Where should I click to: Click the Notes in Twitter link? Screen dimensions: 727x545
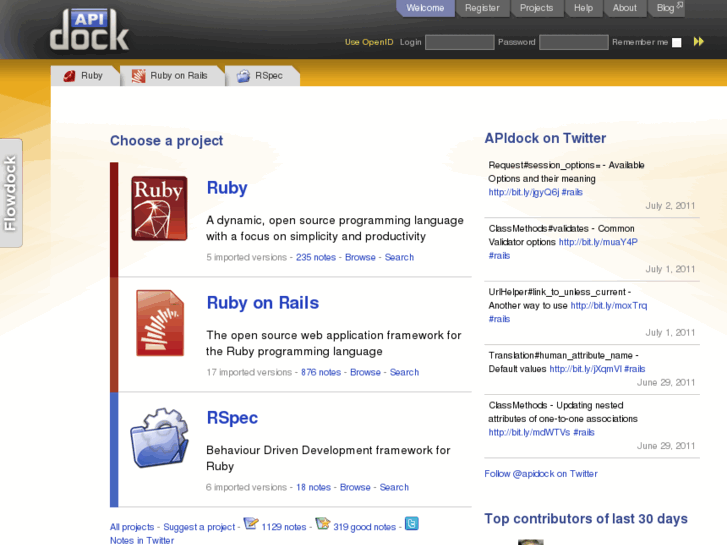[142, 540]
